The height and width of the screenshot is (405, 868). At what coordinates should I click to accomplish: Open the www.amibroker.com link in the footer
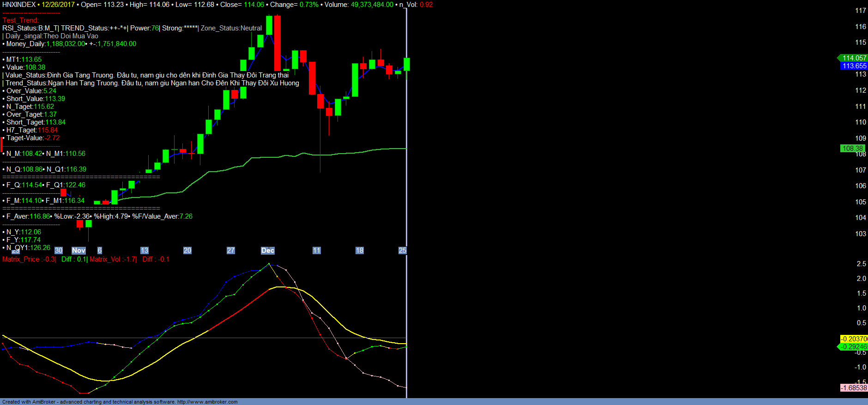[x=207, y=402]
